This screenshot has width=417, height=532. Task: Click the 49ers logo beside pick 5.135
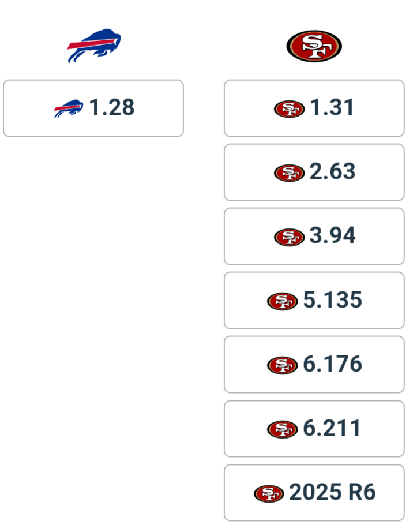tap(283, 301)
